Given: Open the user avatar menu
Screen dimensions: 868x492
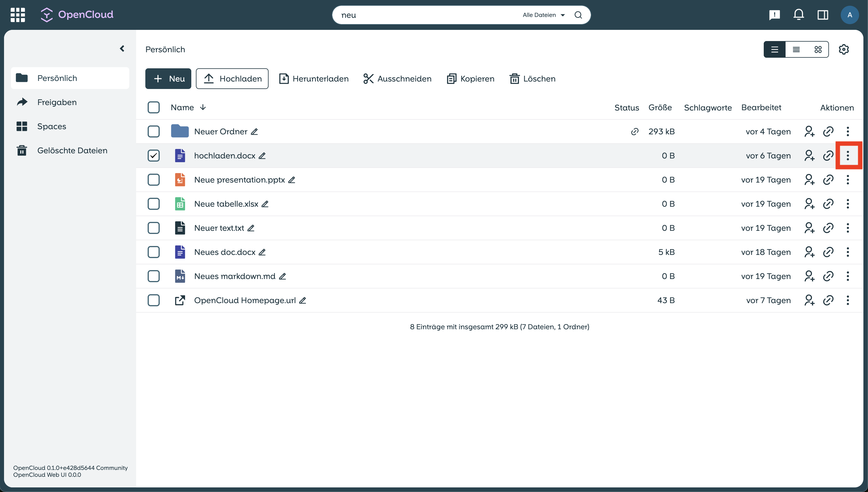Looking at the screenshot, I should (849, 15).
